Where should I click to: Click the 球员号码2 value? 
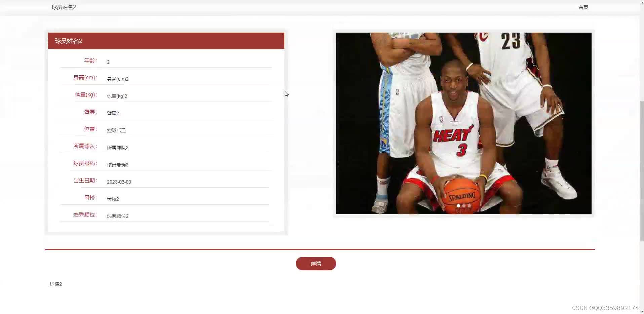pos(118,165)
